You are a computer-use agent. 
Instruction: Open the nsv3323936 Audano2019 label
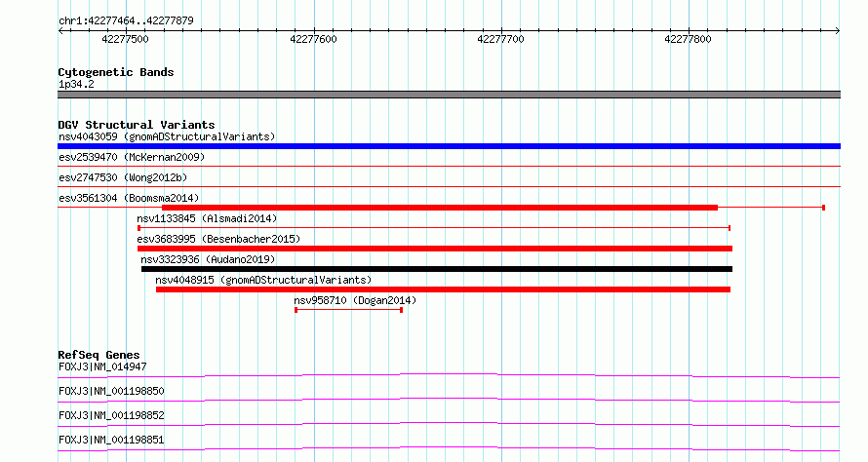pos(208,259)
